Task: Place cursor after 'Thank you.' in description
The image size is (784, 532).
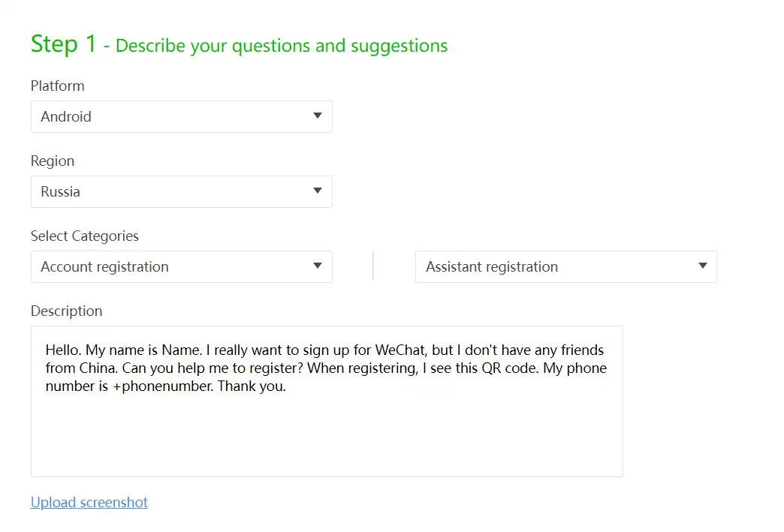Action: (287, 388)
